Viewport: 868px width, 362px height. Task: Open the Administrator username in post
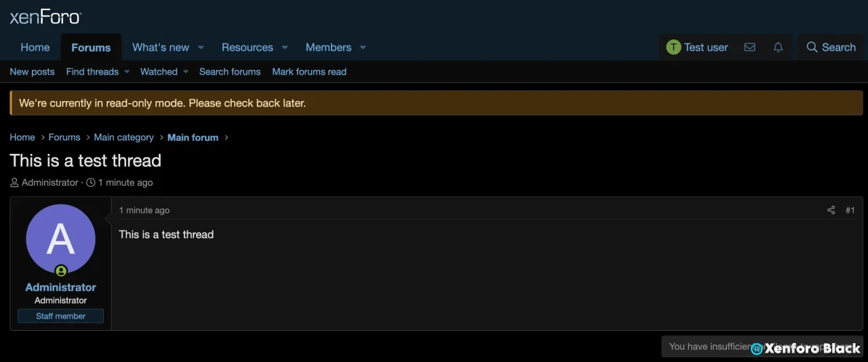tap(60, 287)
